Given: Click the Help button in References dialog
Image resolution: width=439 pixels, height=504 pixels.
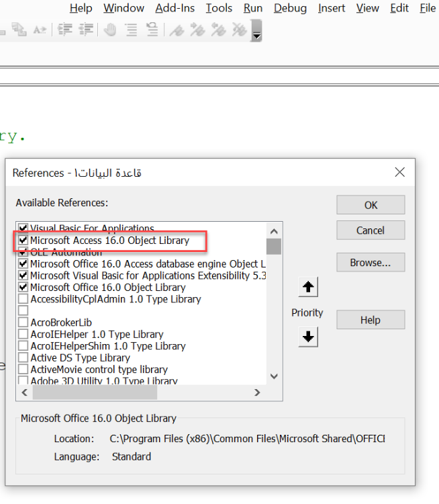Looking at the screenshot, I should 371,319.
